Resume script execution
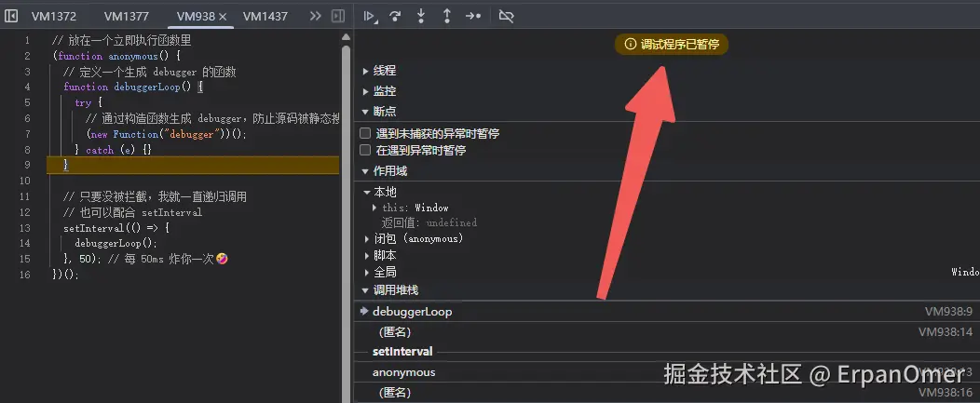The image size is (980, 403). click(371, 17)
